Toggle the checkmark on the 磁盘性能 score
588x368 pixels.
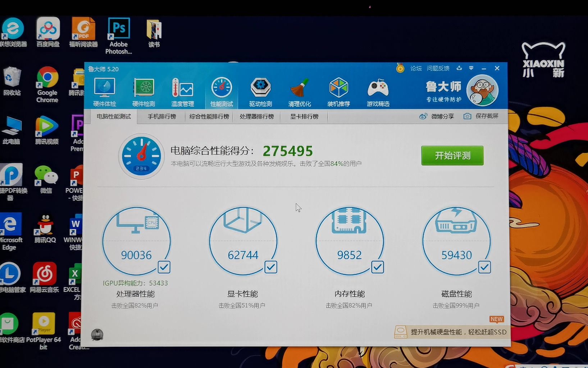click(484, 267)
